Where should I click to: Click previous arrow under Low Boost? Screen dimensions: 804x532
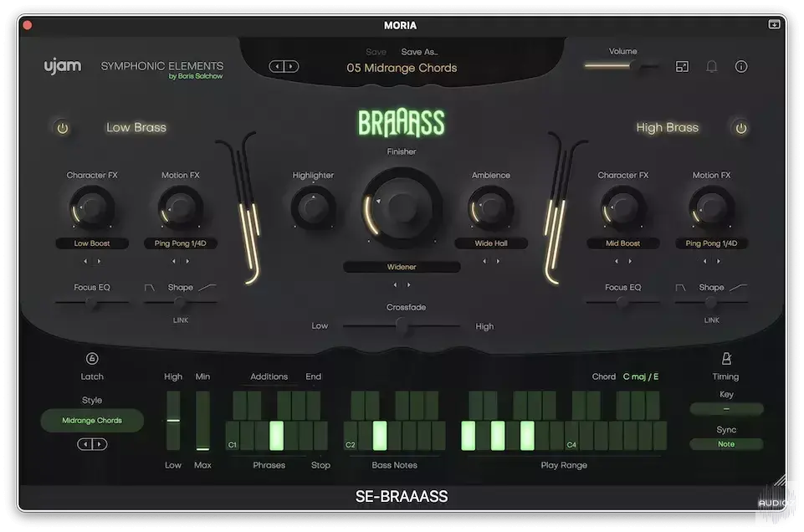85,261
